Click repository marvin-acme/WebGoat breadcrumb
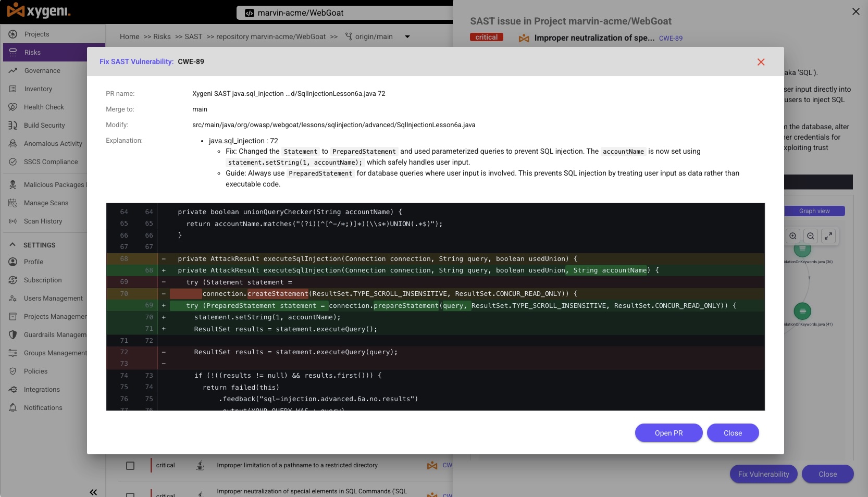This screenshot has width=868, height=497. (271, 37)
